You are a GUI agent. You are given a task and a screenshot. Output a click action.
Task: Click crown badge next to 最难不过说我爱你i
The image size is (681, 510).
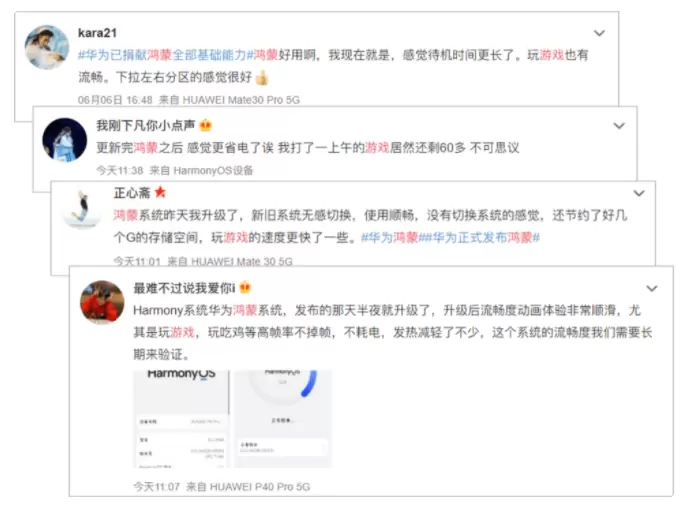[x=245, y=287]
